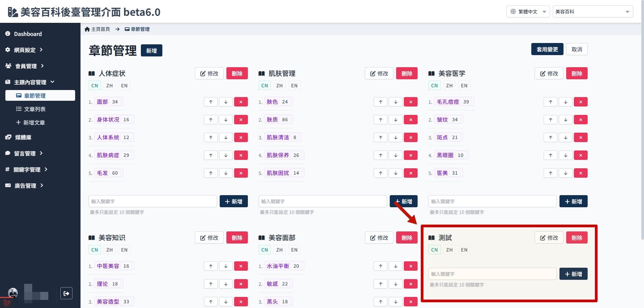644x308 pixels.
Task: Move 中医美容 keyword up
Action: click(211, 266)
